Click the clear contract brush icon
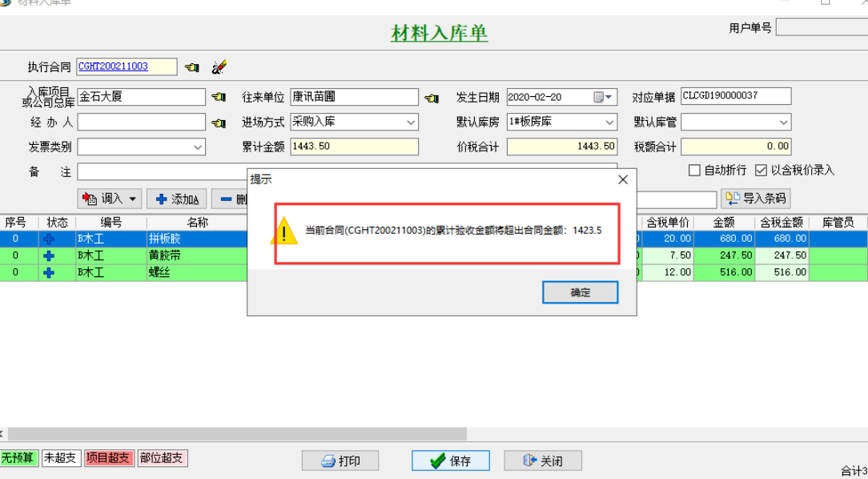The width and height of the screenshot is (868, 479). (x=219, y=67)
